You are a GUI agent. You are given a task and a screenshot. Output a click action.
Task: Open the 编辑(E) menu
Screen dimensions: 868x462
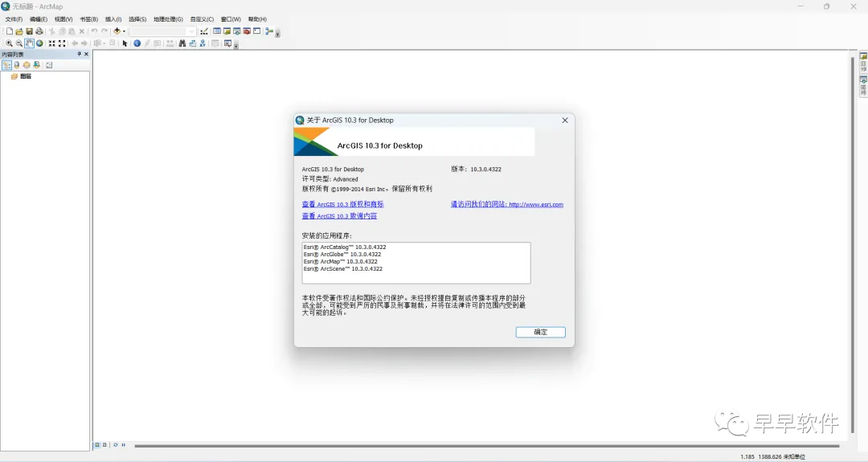pyautogui.click(x=39, y=19)
